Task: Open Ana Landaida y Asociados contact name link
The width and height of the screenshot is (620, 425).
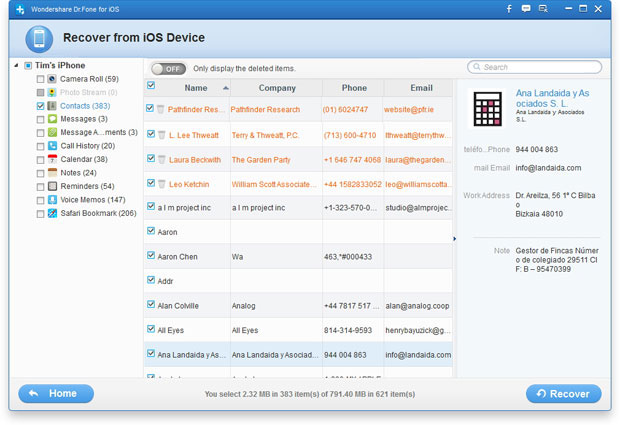Action: [552, 98]
